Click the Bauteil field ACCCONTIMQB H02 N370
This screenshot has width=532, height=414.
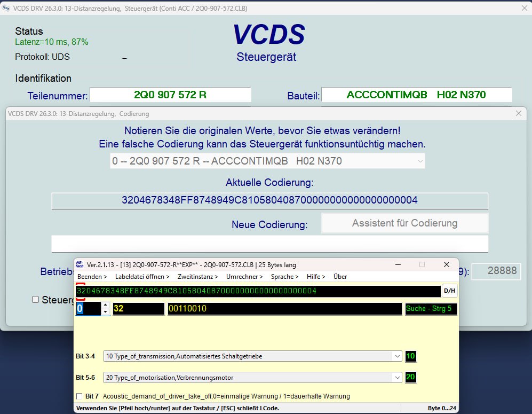[x=417, y=95]
